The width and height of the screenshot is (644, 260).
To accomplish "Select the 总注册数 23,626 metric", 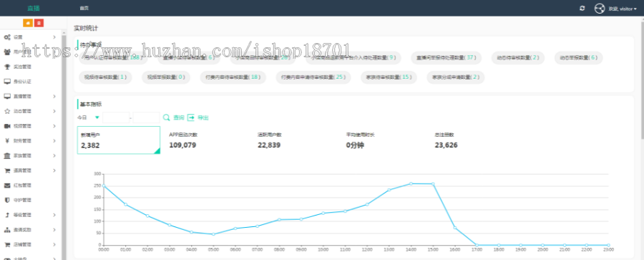I will tap(446, 140).
